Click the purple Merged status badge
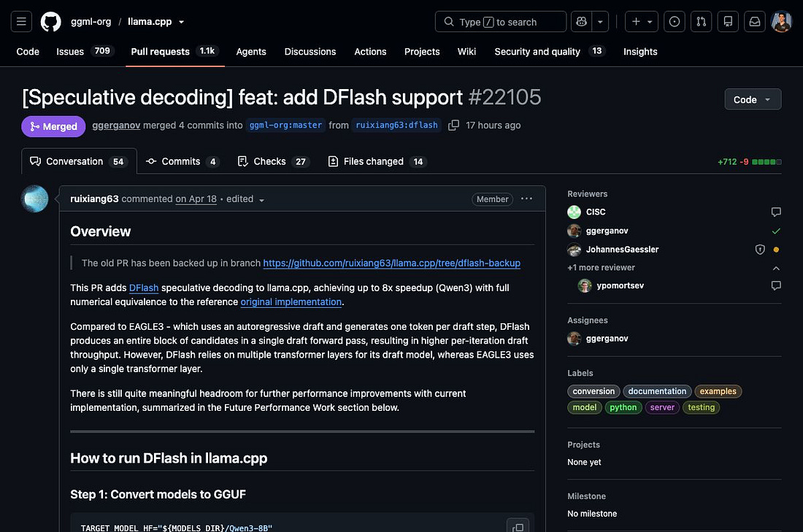Screen dimensions: 803x532 tap(53, 126)
